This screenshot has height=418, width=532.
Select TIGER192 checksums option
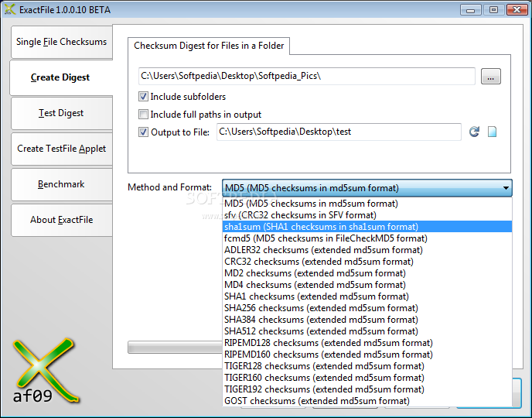367,389
